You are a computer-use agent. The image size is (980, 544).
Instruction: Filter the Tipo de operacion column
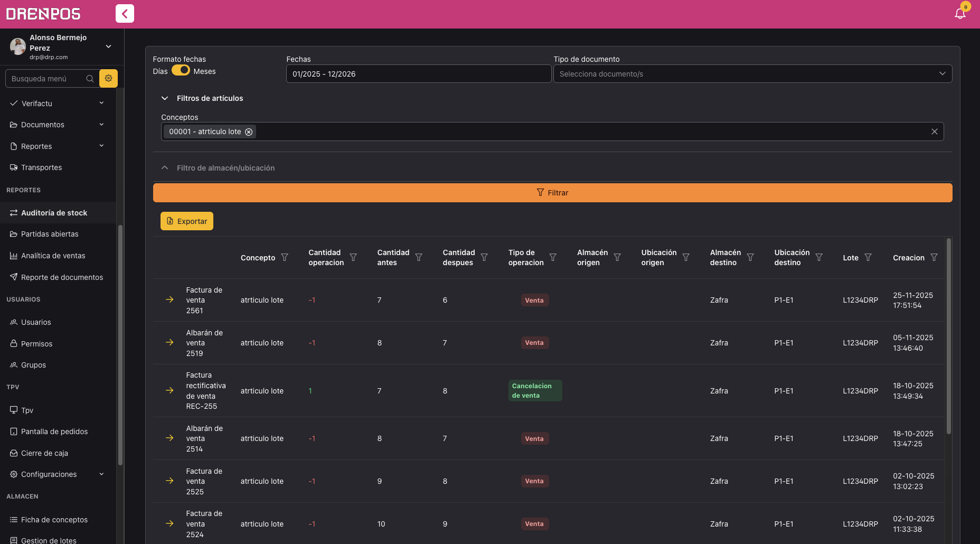(x=553, y=257)
